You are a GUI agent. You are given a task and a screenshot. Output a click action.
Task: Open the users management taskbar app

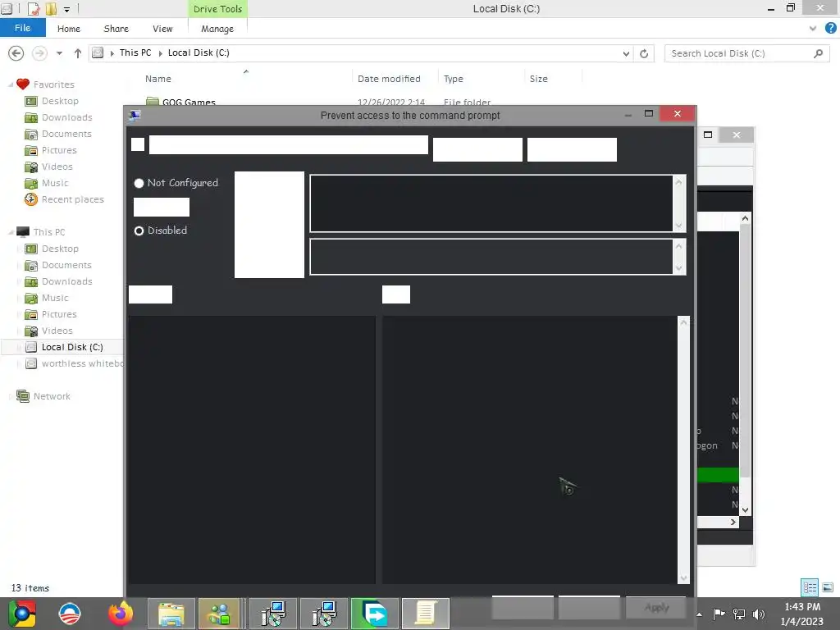218,614
